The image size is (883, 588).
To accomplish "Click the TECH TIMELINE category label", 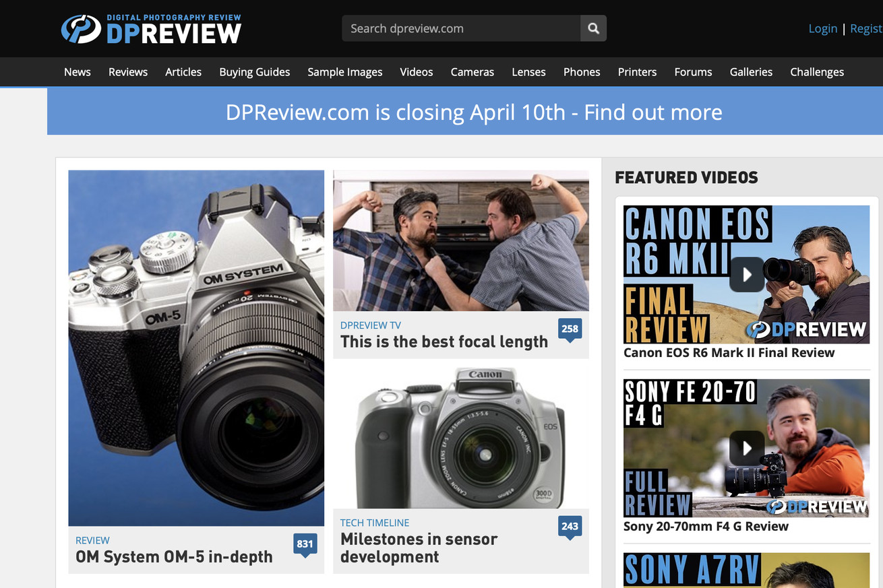I will click(375, 523).
